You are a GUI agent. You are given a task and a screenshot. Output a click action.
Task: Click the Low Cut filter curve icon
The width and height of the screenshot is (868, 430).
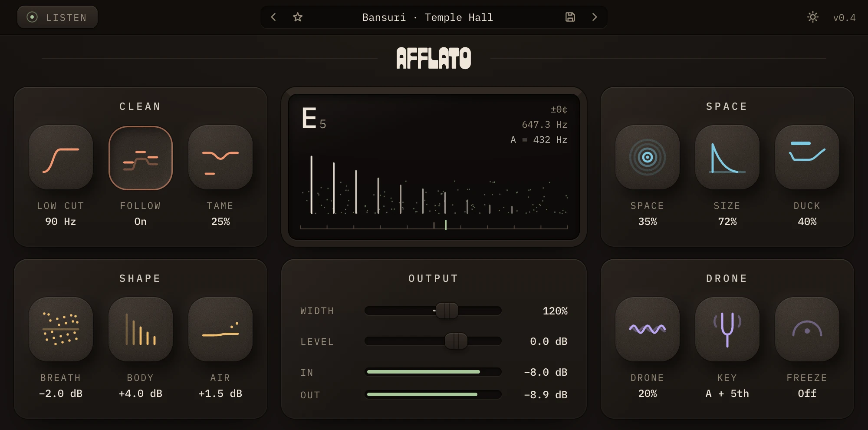tap(61, 158)
